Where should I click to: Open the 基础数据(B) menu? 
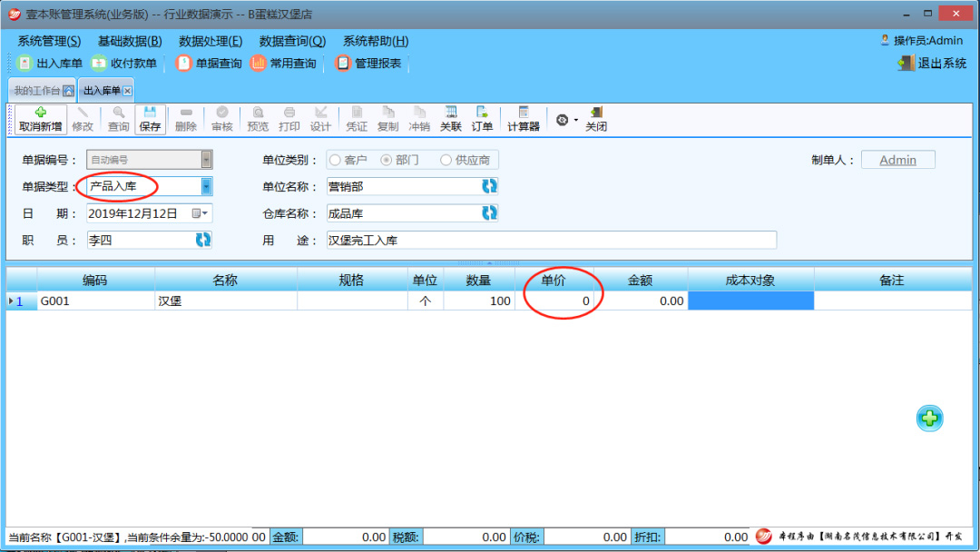(x=130, y=41)
